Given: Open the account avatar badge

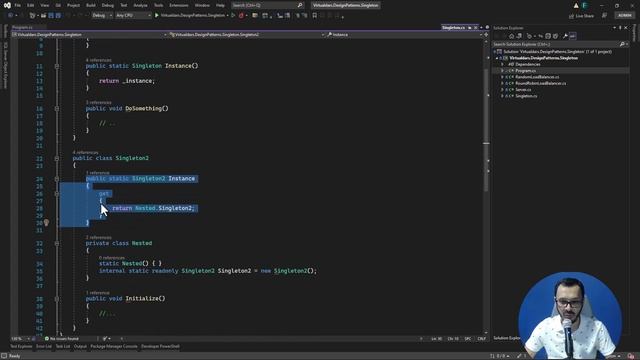Looking at the screenshot, I should [585, 5].
